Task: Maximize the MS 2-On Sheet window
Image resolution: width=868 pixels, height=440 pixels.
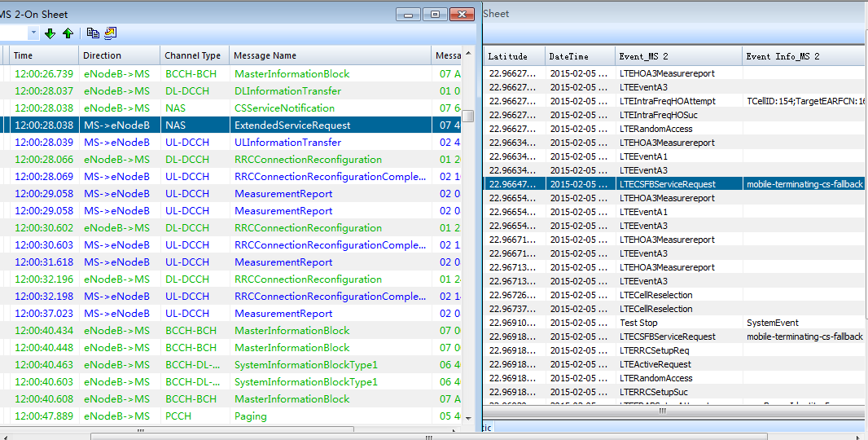Action: [x=435, y=15]
